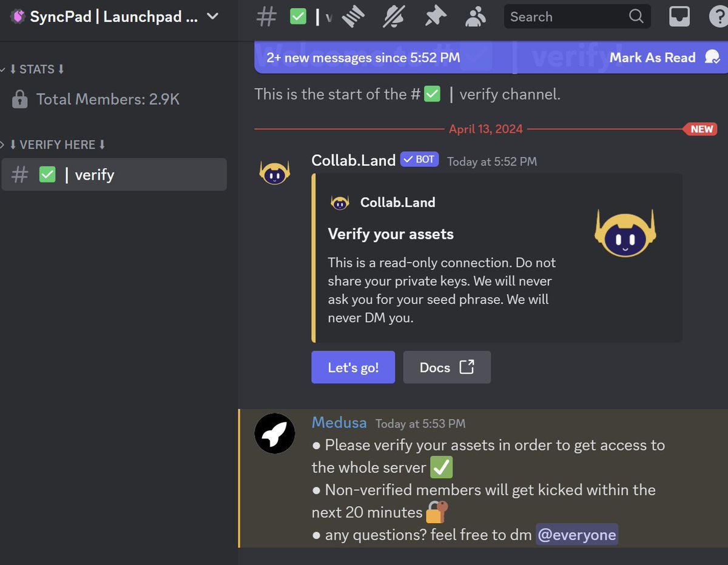Click the lock icon beside Total Members
The width and height of the screenshot is (728, 565).
(x=20, y=99)
